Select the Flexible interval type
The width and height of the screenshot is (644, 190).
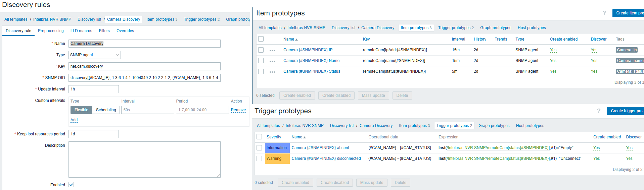(x=81, y=110)
